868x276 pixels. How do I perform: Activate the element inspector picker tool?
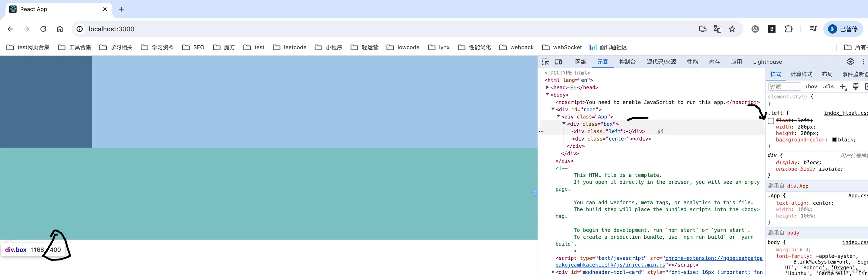coord(545,62)
